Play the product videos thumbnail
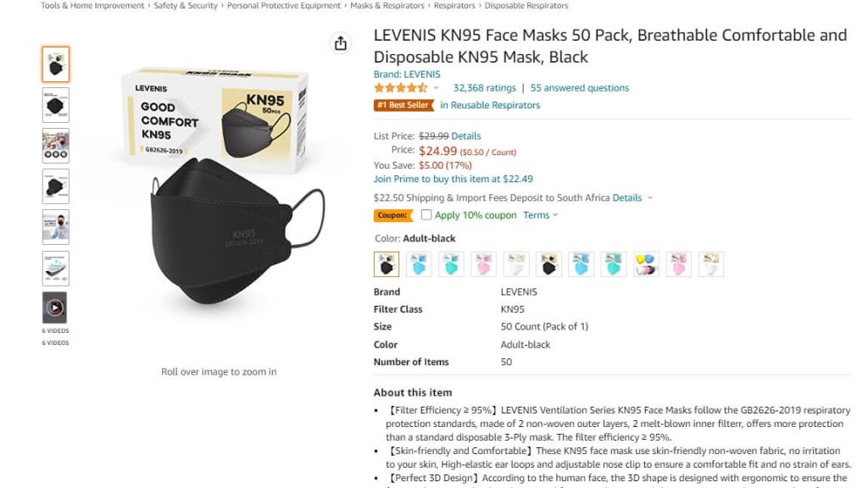The height and width of the screenshot is (488, 868). [x=55, y=308]
